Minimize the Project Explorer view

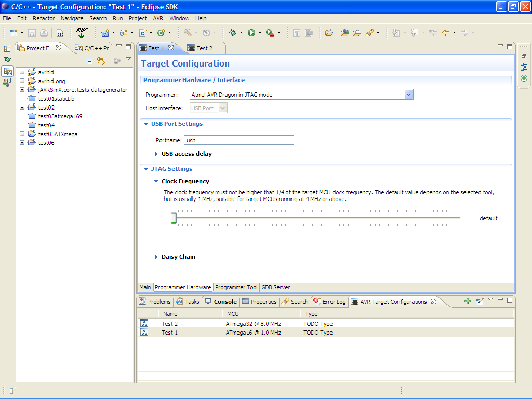pos(119,46)
